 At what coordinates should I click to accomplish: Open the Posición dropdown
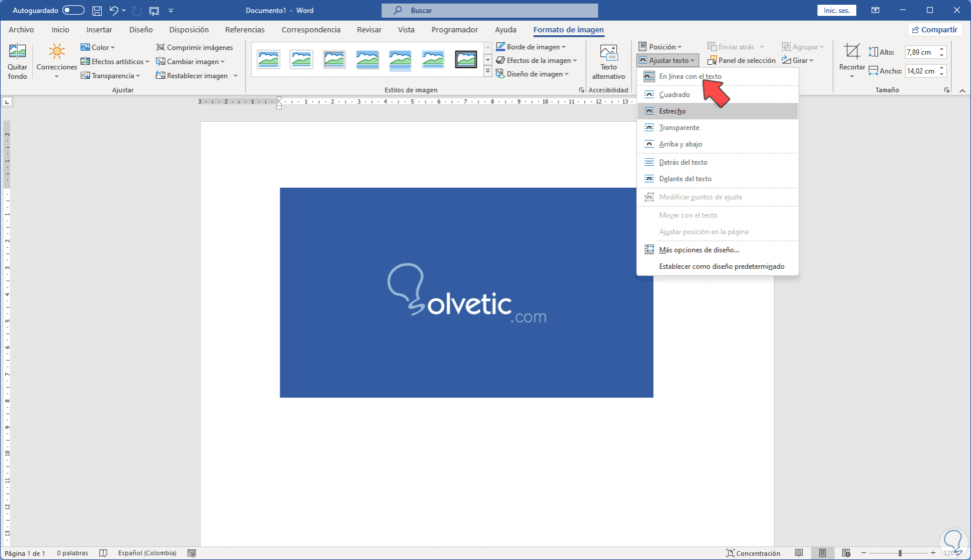[x=660, y=46]
